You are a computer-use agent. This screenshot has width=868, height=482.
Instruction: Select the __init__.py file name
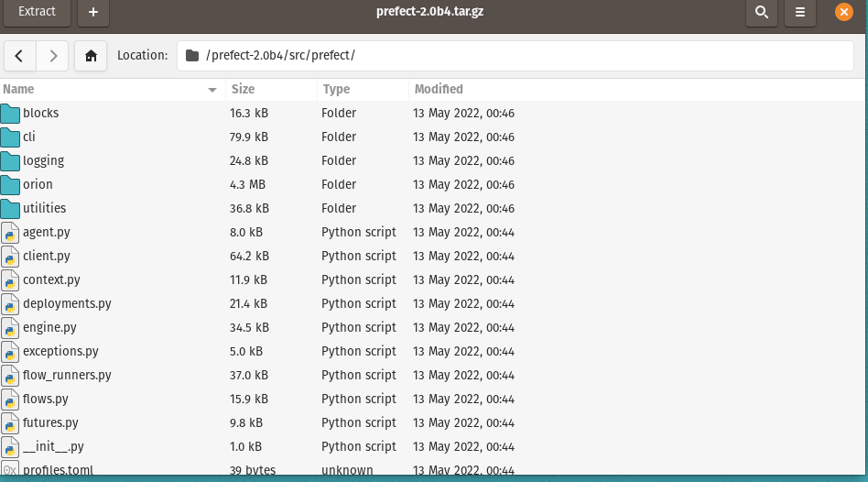coord(53,446)
